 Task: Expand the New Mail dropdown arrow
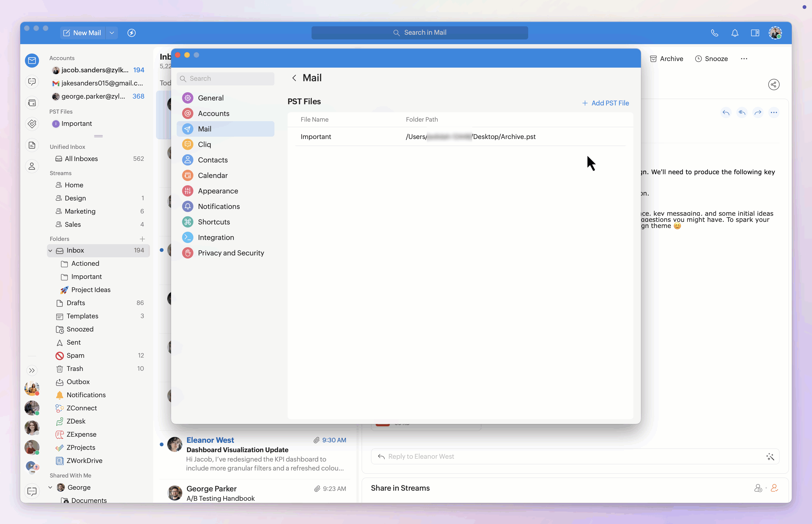point(112,33)
